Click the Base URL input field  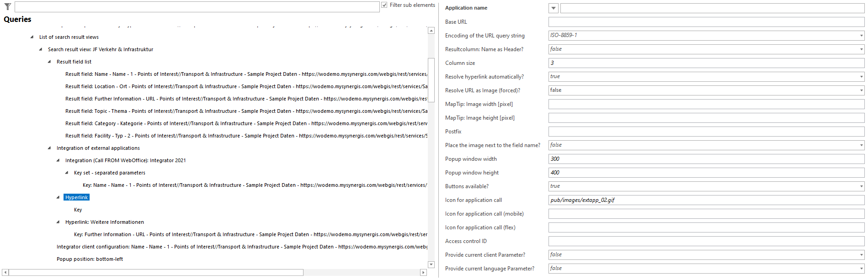706,22
